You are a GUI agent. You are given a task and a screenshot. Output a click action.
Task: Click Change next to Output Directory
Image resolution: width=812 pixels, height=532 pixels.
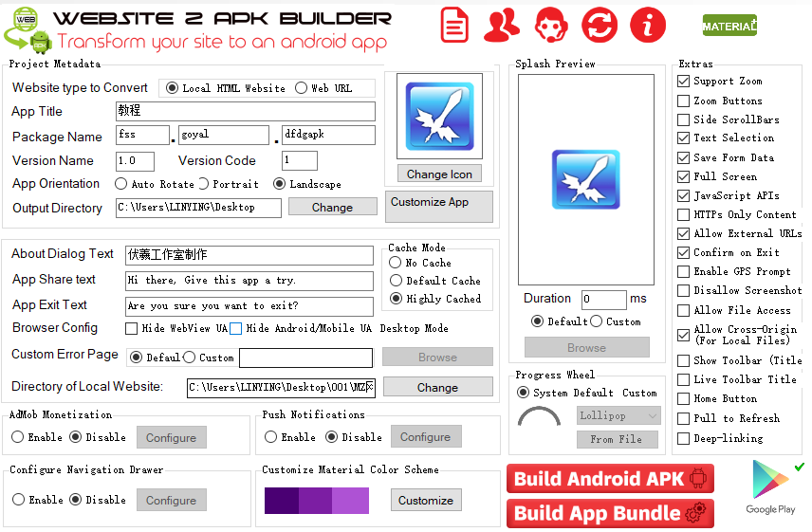click(332, 207)
